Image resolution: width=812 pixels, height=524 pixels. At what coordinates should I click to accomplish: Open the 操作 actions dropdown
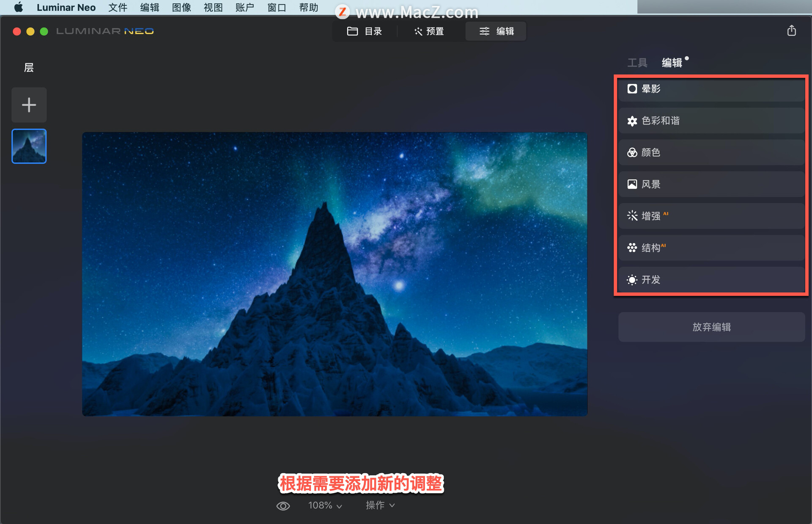380,505
